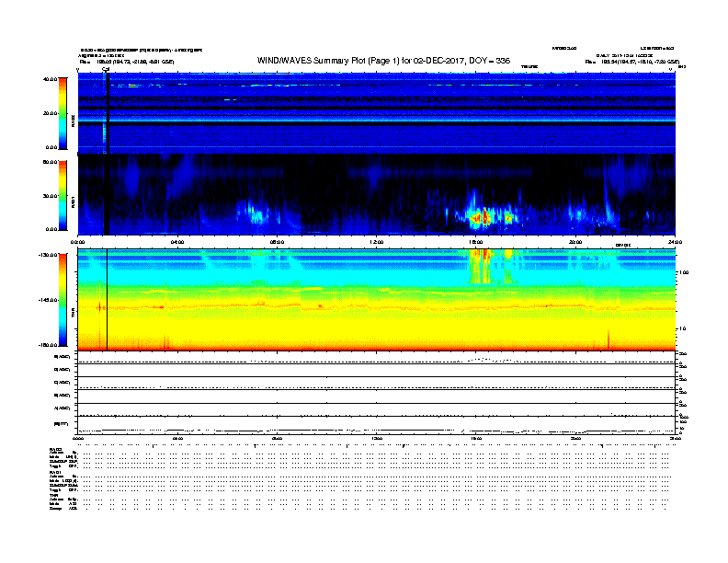Click the 20.00 label on RAD2 color bar

[51, 113]
